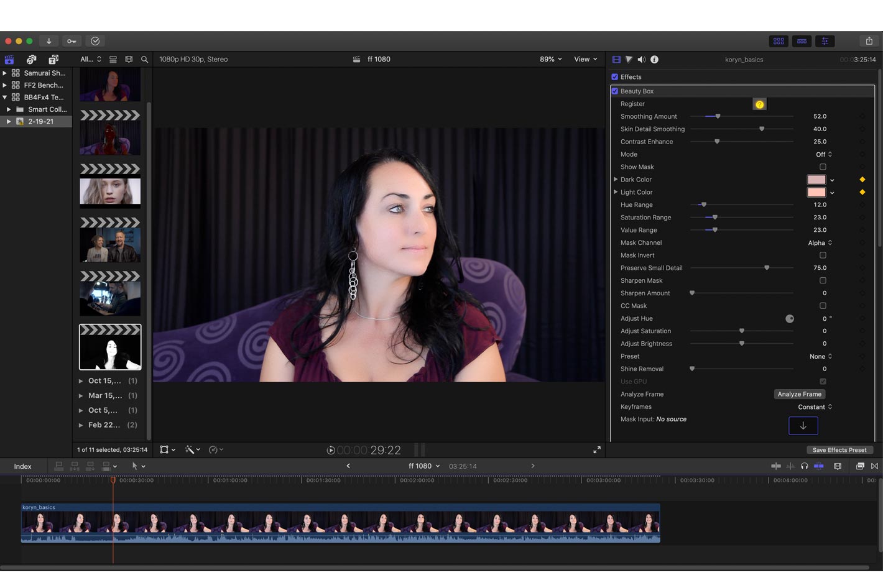This screenshot has height=588, width=883.
Task: Open the keyword editor key icon
Action: pos(72,41)
